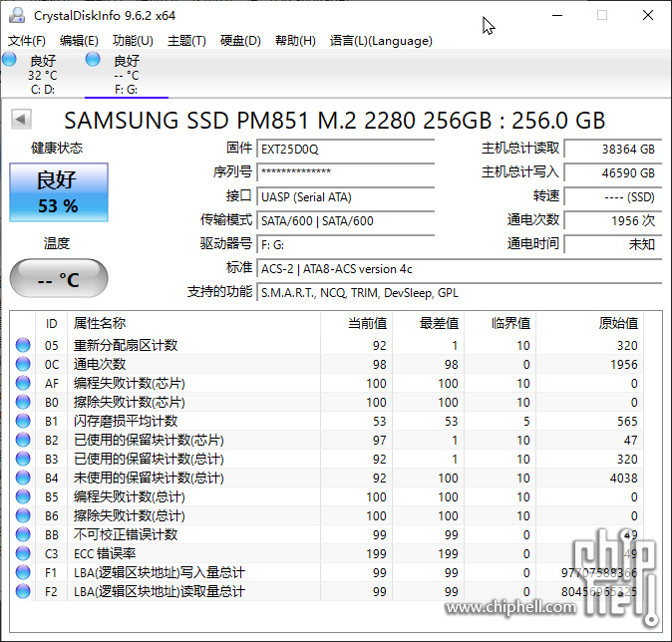Click status orb for attribute 0C
This screenshot has width=672, height=642.
tap(23, 364)
